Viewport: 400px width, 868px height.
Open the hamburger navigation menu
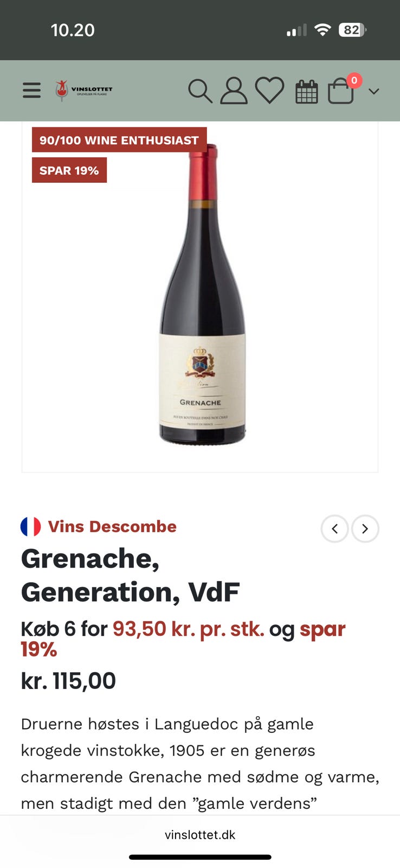tap(31, 90)
